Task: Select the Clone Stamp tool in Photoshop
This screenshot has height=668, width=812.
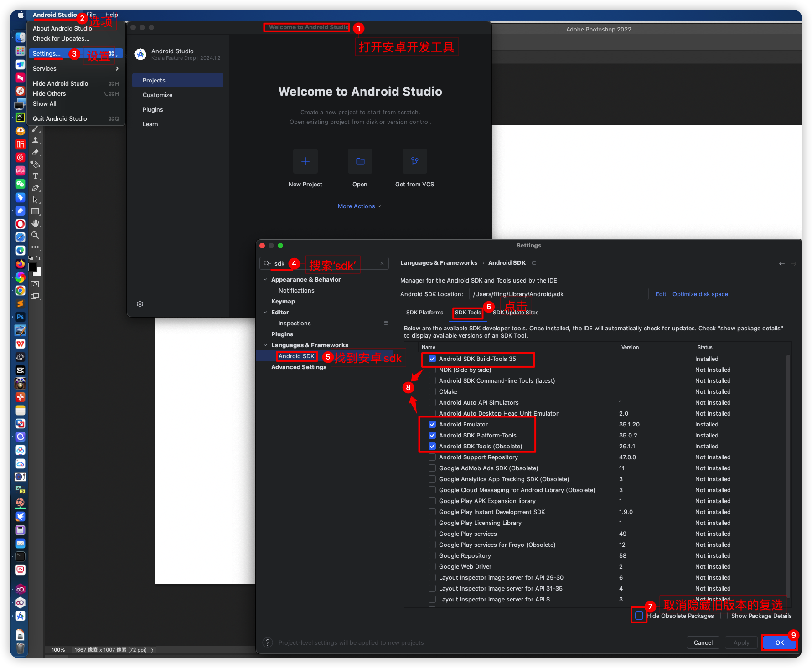Action: pyautogui.click(x=36, y=141)
